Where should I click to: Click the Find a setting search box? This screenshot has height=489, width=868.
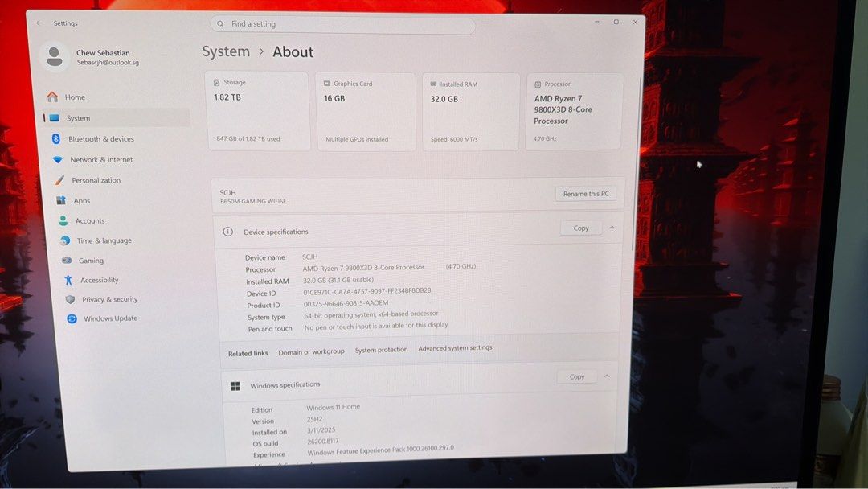(342, 24)
